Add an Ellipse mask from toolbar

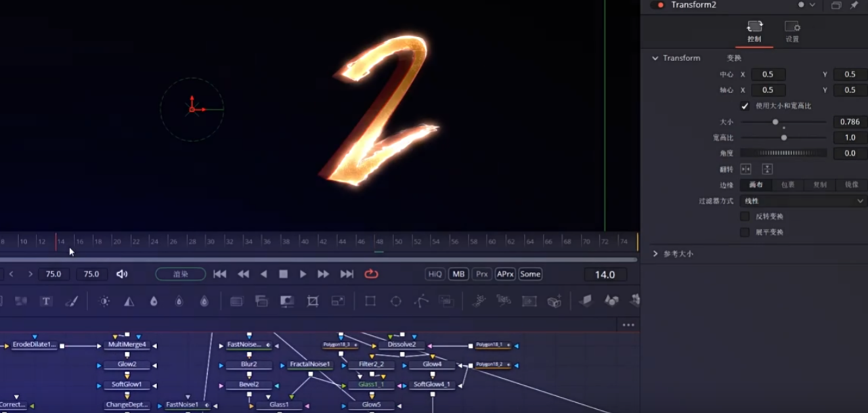(395, 301)
